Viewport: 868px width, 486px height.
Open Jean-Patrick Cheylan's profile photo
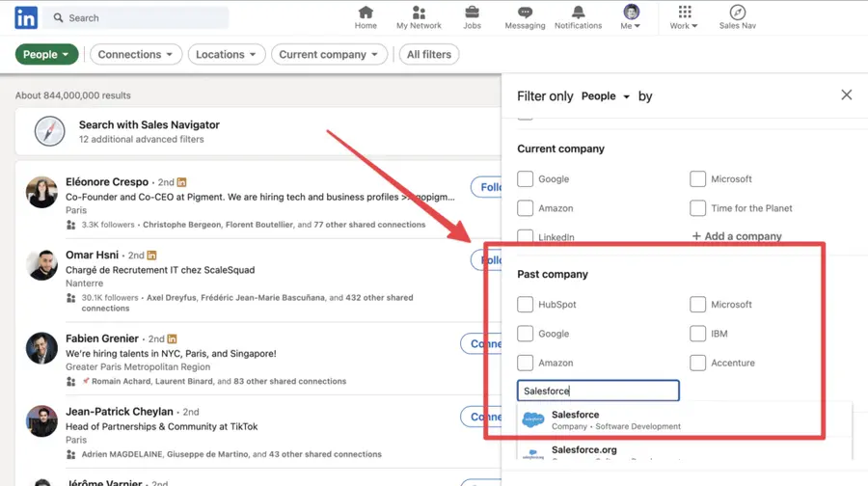point(41,421)
